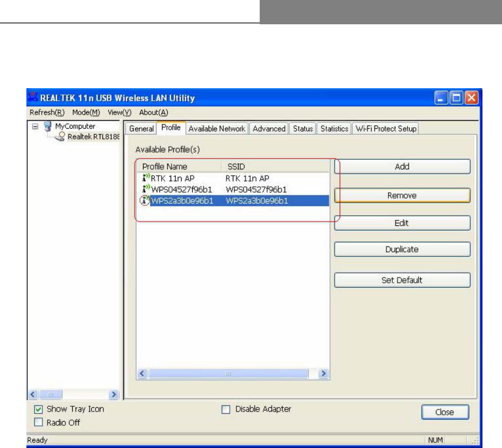Click the Duplicate button
The width and height of the screenshot is (502, 448).
[x=402, y=249]
